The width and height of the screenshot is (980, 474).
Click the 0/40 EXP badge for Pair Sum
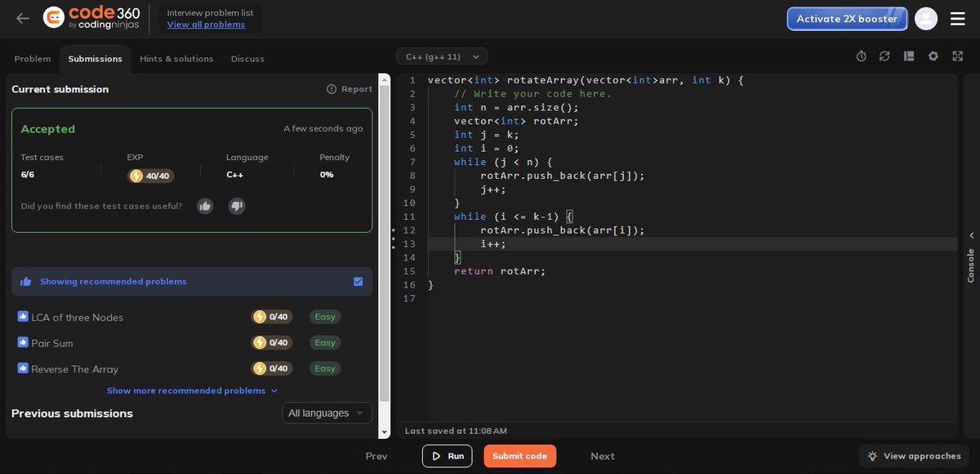tap(272, 342)
